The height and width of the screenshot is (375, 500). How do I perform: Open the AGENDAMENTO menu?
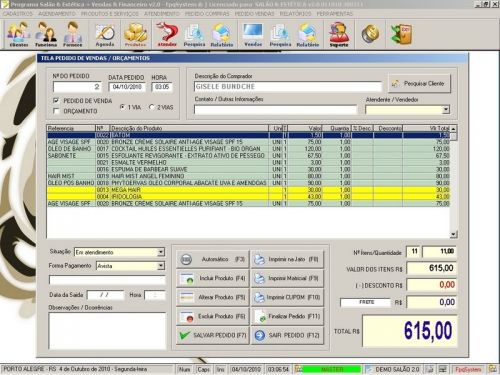57,14
